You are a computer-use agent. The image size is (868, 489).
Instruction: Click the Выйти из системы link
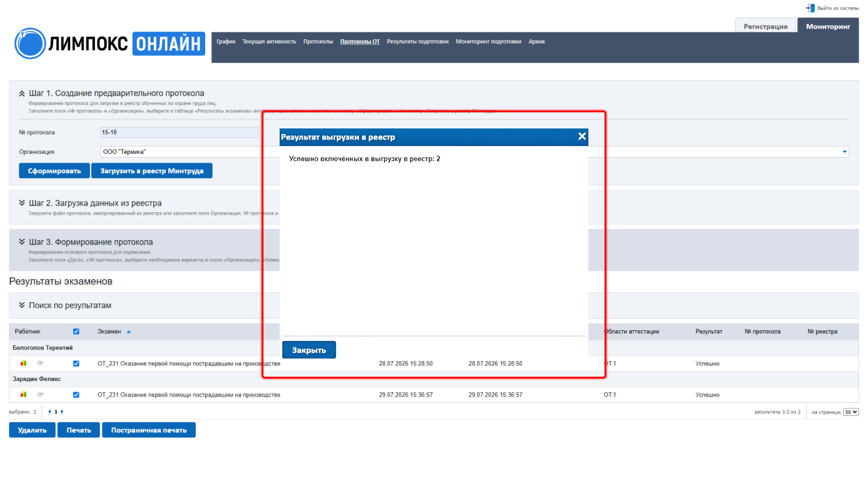838,8
